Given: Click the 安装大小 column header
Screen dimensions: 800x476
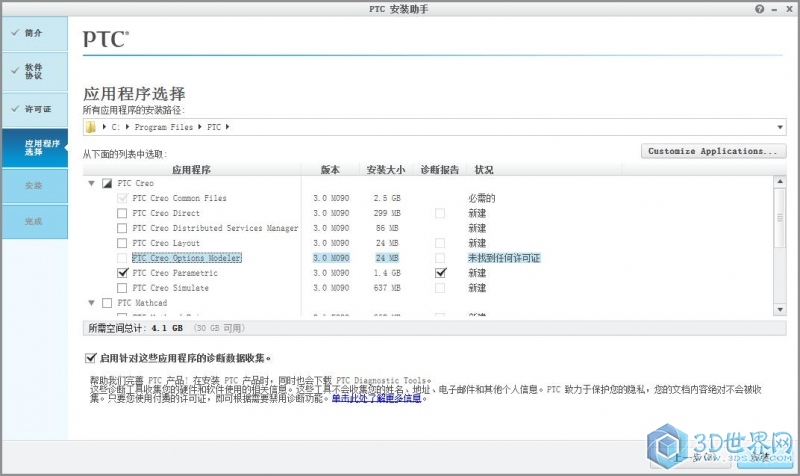Looking at the screenshot, I should coord(386,170).
